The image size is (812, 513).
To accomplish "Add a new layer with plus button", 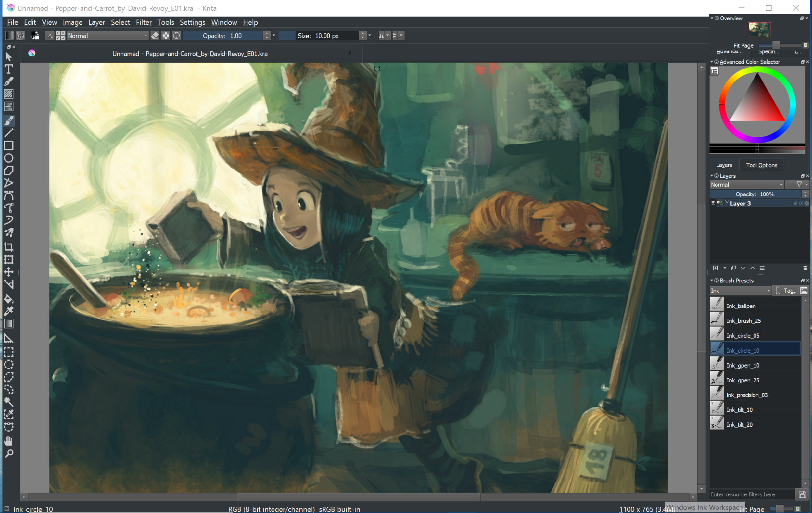I will (x=715, y=268).
